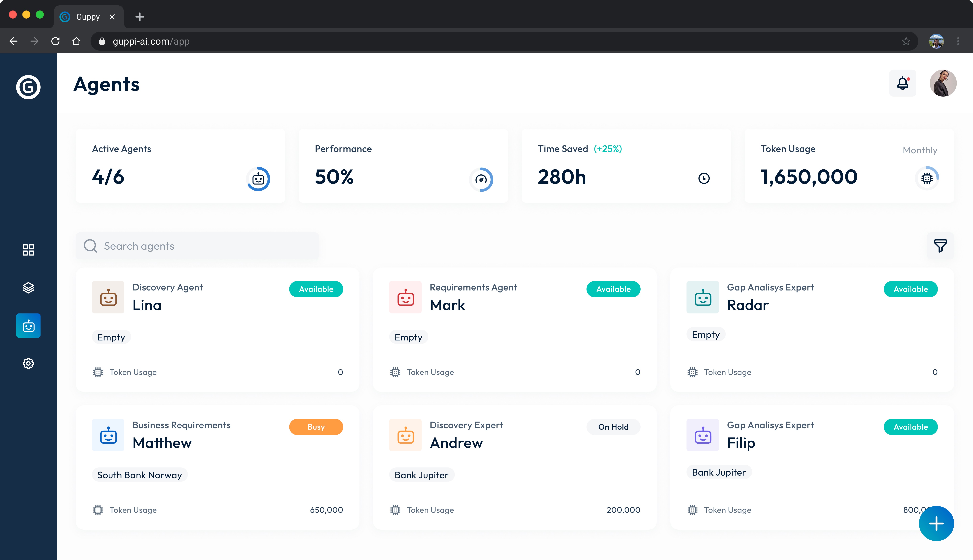Click the user profile avatar

pyautogui.click(x=943, y=83)
